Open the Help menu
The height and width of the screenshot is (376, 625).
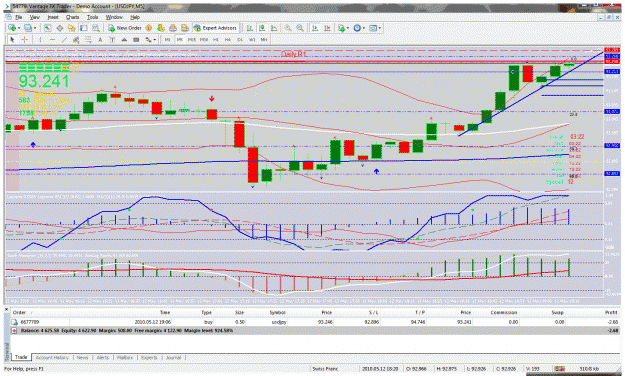pyautogui.click(x=135, y=17)
